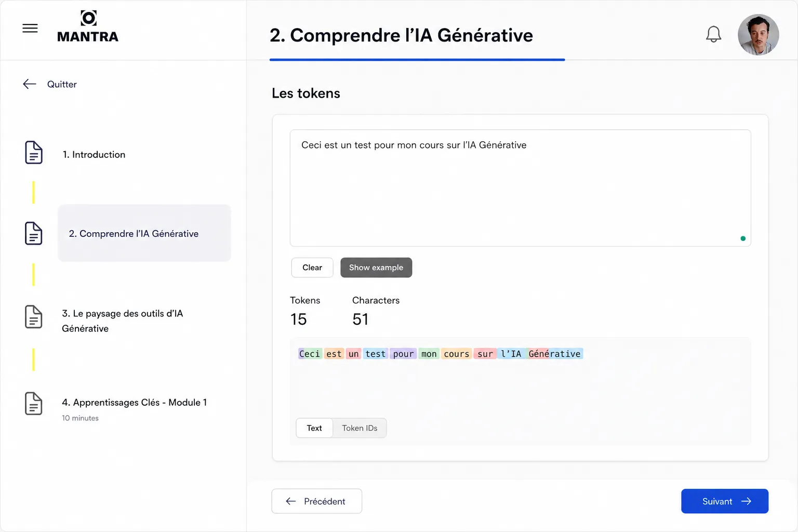The image size is (798, 532).
Task: Click document icon for Le paysage des outils
Action: [34, 317]
